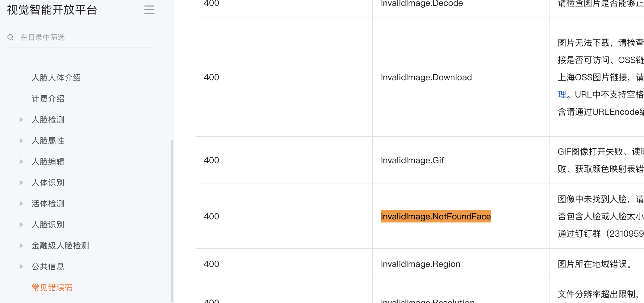Open 人脸人体介绍 page
The width and height of the screenshot is (644, 303).
click(56, 78)
